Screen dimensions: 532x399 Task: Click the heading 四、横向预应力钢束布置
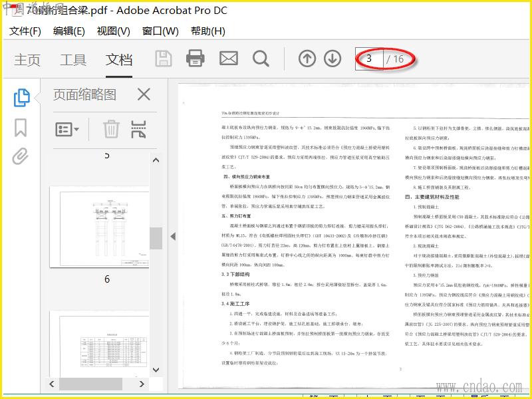tap(247, 177)
